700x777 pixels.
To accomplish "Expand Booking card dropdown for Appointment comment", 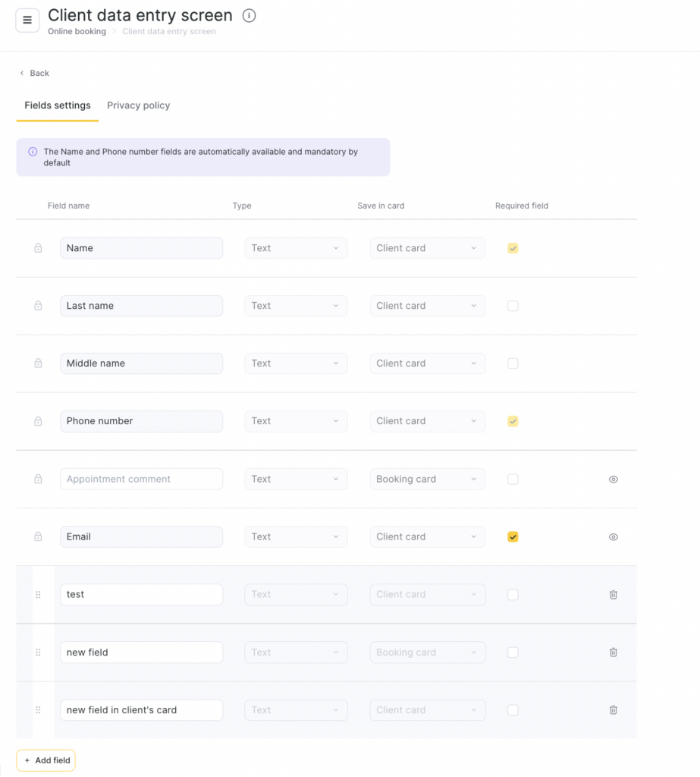I will pyautogui.click(x=428, y=480).
